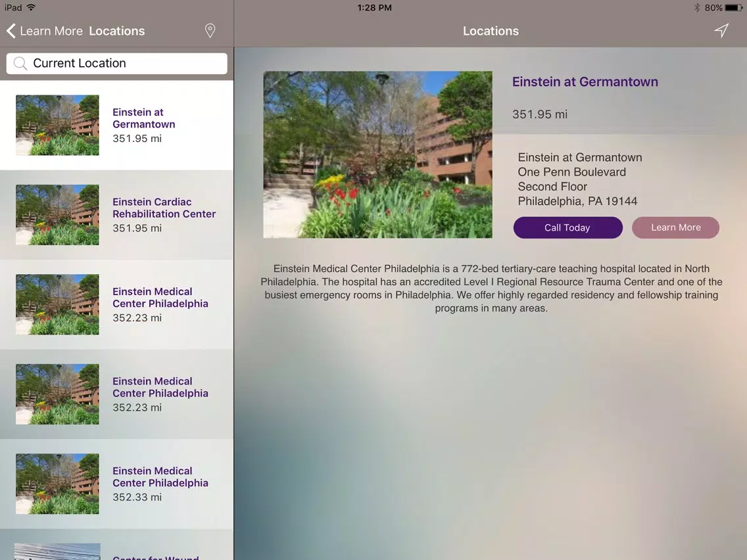Tap "Einstein at Germantown" first line of the address
The height and width of the screenshot is (560, 747).
pos(580,158)
